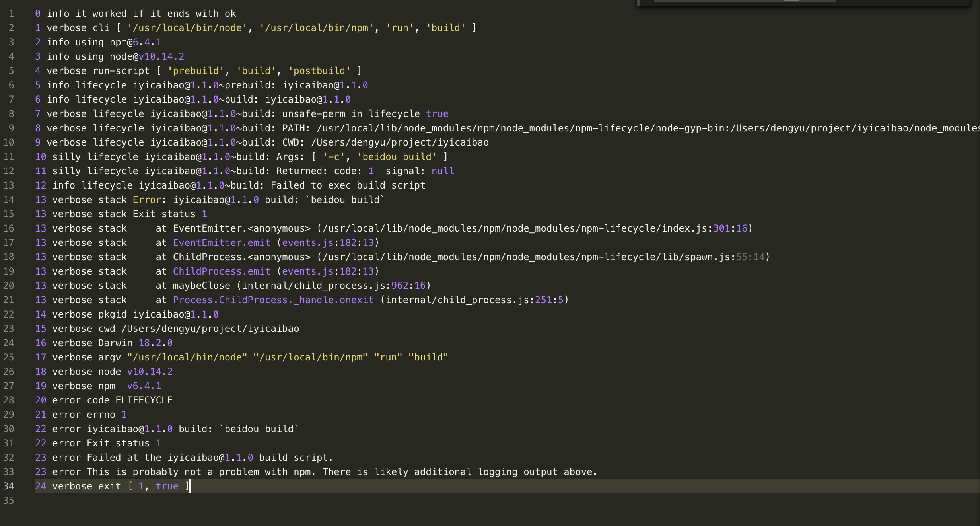The image size is (980, 526).
Task: Click line number 1 in the gutter
Action: 11,14
